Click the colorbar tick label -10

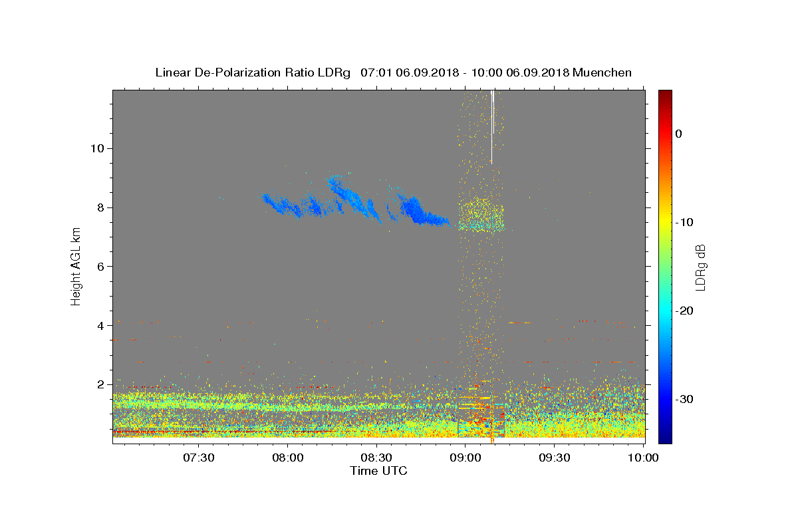(684, 222)
